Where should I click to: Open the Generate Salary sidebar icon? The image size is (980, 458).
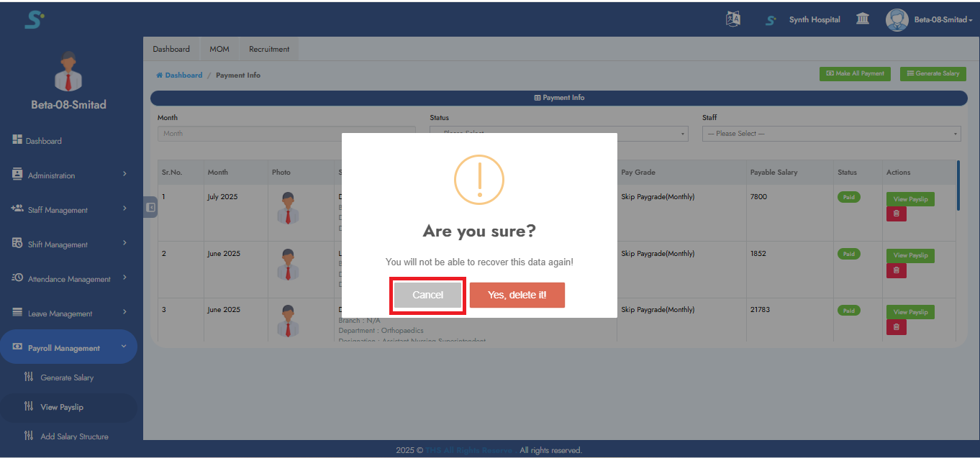pyautogui.click(x=29, y=377)
